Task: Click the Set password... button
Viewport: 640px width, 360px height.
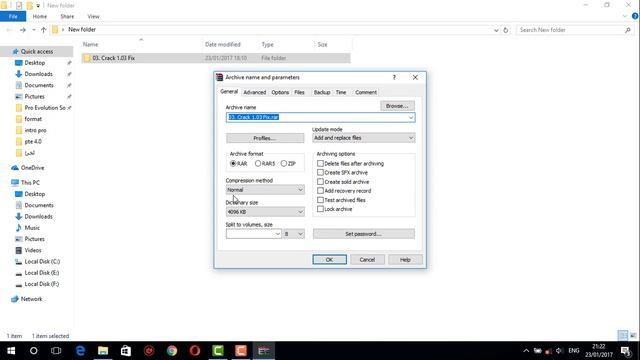Action: pos(364,234)
